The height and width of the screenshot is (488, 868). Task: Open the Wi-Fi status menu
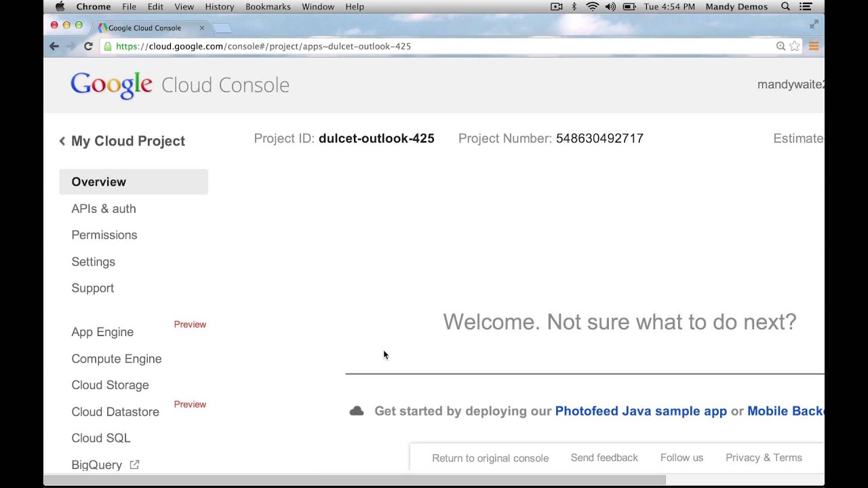point(592,7)
